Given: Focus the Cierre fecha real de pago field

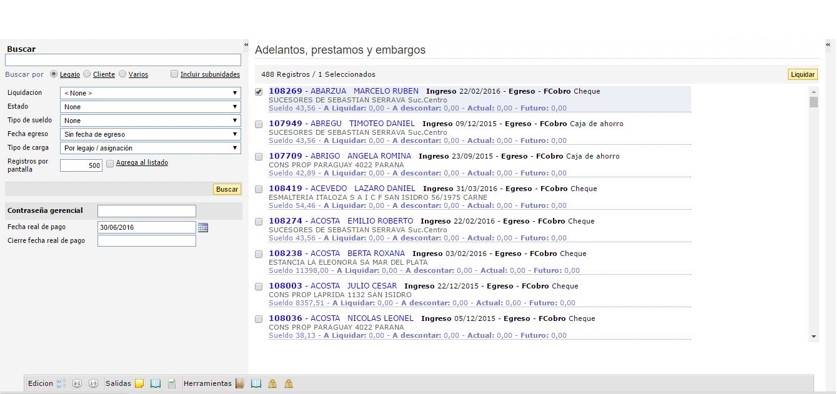Looking at the screenshot, I should point(147,241).
